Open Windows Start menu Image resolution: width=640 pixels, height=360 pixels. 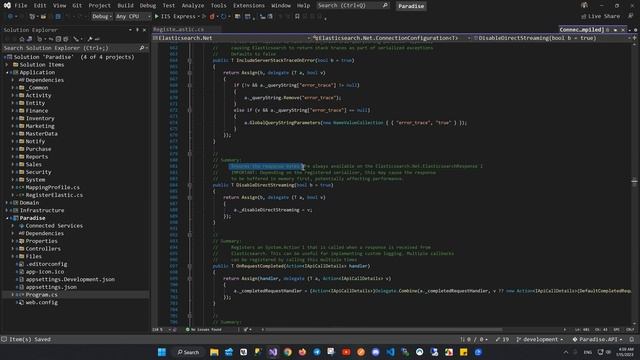click(162, 352)
